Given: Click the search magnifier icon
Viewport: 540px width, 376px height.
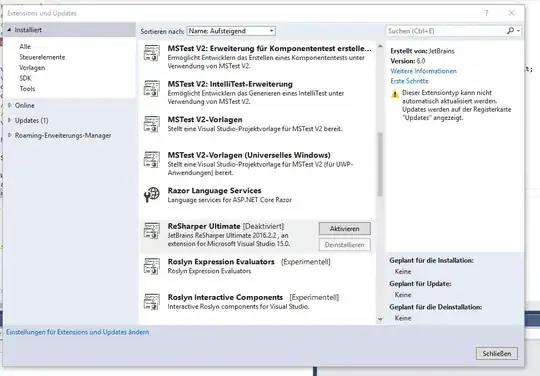Looking at the screenshot, I should pos(510,31).
